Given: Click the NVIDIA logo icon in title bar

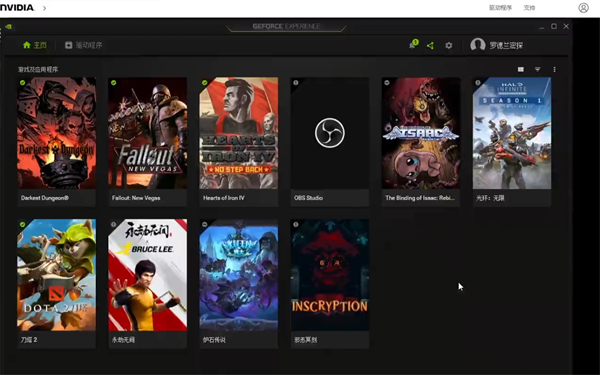Looking at the screenshot, I should tap(8, 26).
